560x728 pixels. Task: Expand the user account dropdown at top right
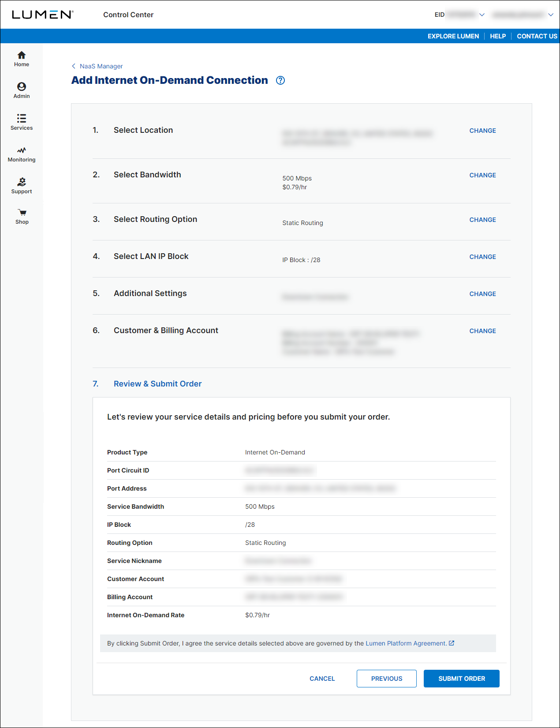pyautogui.click(x=551, y=15)
